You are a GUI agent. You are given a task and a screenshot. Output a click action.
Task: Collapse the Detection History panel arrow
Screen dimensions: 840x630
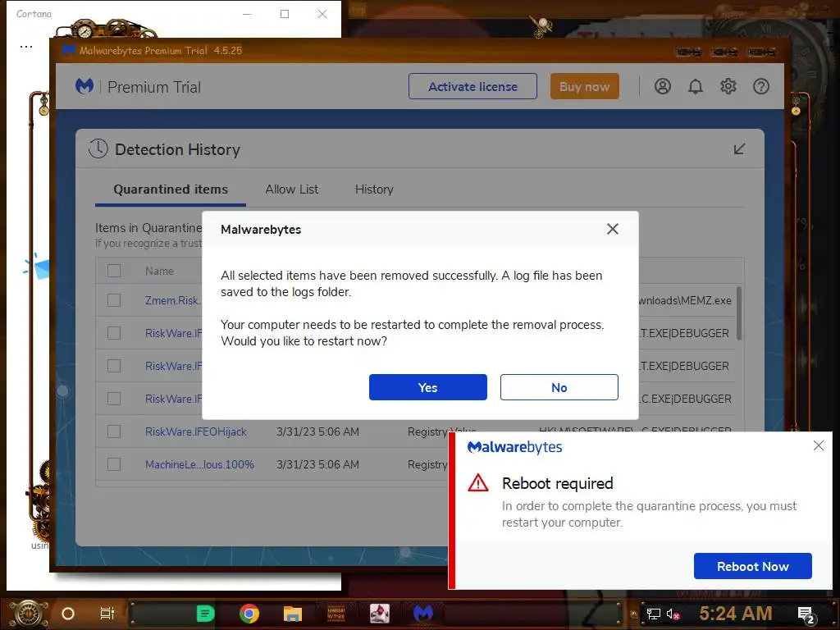click(x=739, y=149)
